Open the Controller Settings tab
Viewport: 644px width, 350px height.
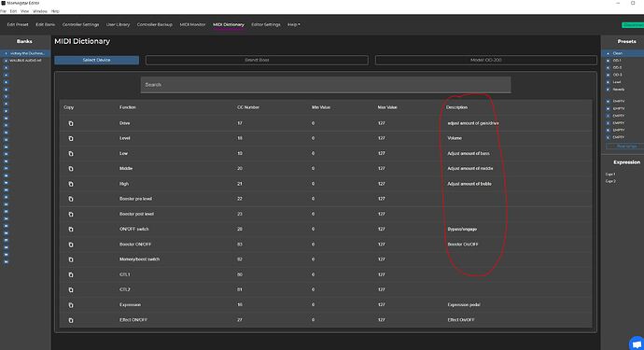click(80, 24)
